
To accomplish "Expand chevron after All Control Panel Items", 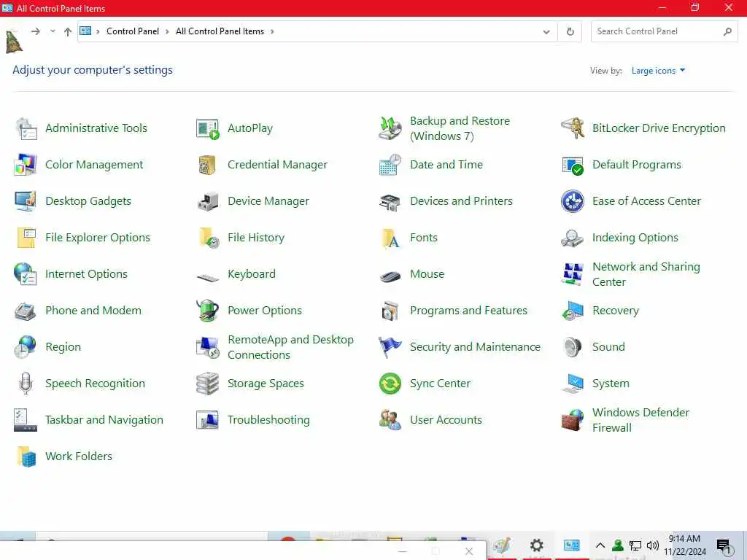I will [273, 31].
